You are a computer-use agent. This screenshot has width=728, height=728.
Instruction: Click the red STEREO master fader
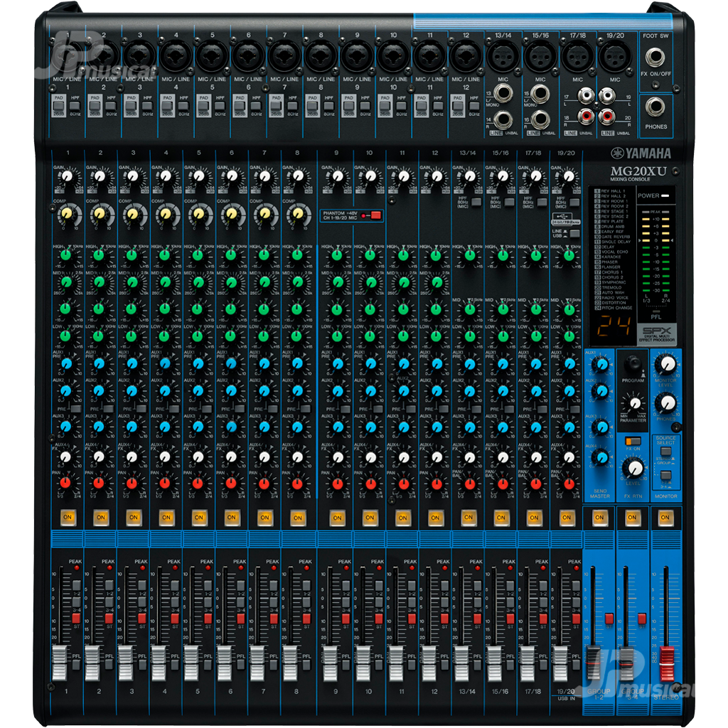[x=666, y=663]
